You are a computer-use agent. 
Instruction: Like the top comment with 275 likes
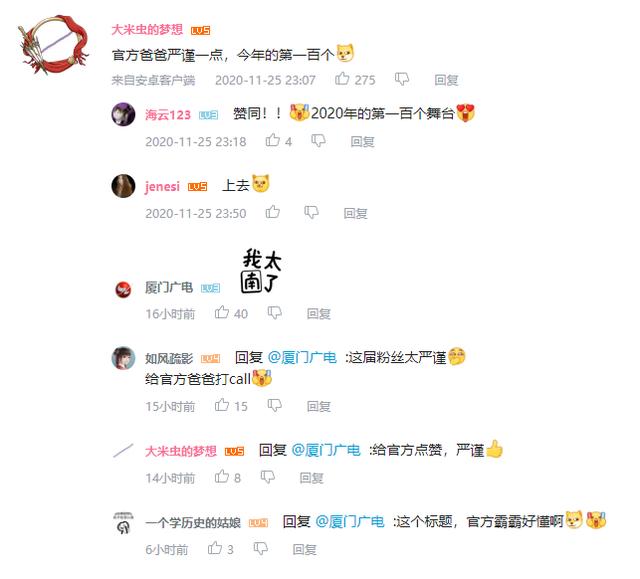(x=342, y=78)
